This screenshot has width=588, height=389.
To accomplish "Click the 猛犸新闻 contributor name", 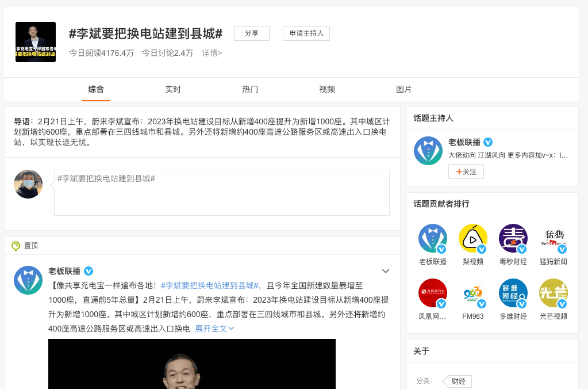I will coord(554,262).
